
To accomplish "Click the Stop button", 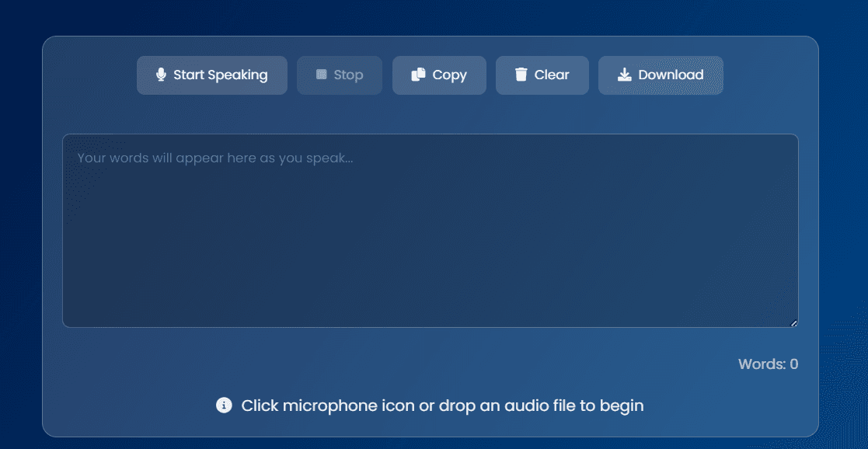I will (340, 75).
